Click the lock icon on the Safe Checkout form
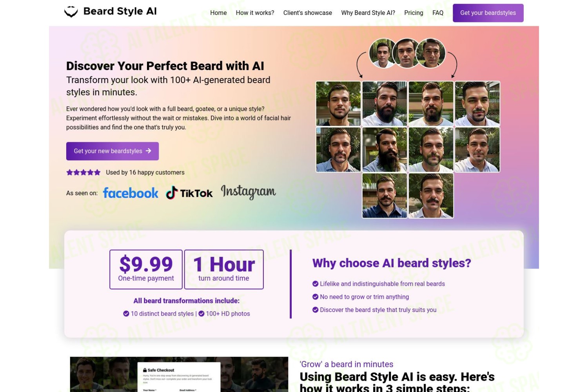The height and width of the screenshot is (392, 588). tap(145, 370)
